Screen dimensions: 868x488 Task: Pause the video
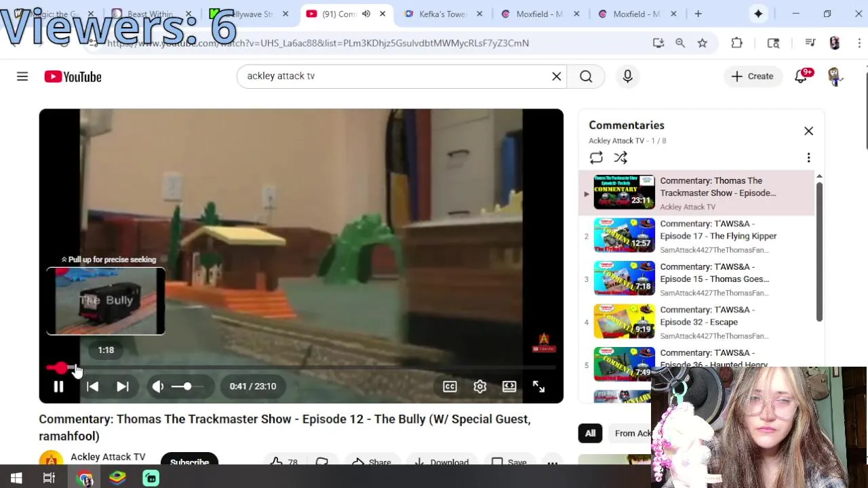(x=58, y=386)
